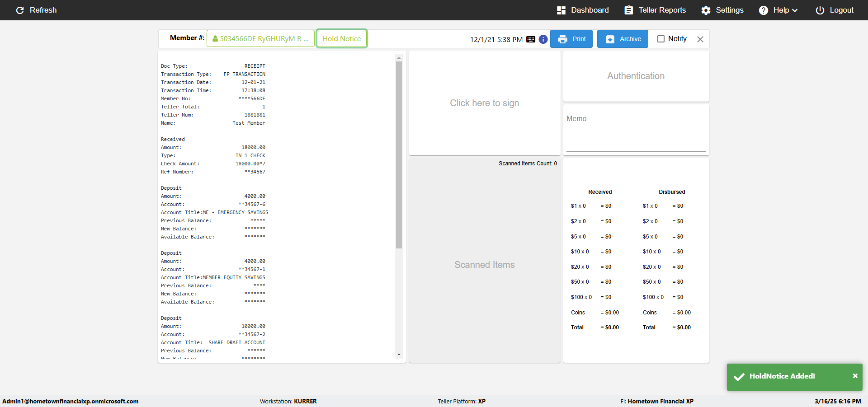This screenshot has height=407, width=868.
Task: Click the Member # label
Action: pyautogui.click(x=187, y=38)
